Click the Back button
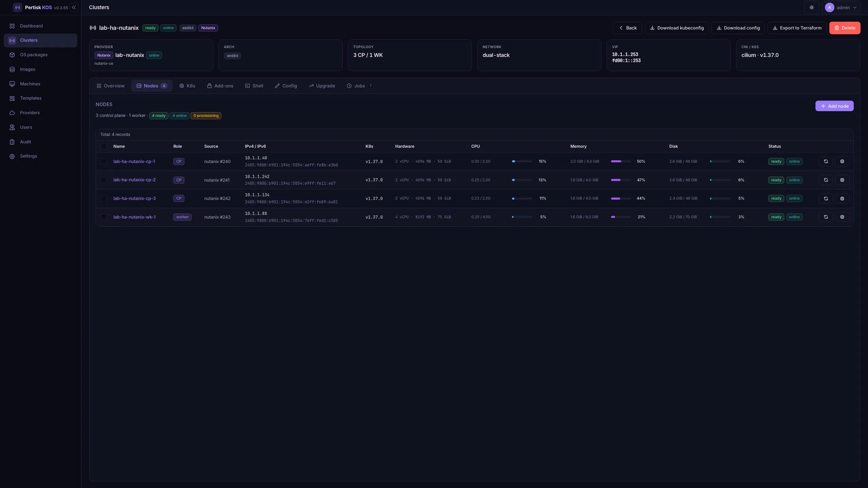Image resolution: width=868 pixels, height=488 pixels. click(x=627, y=28)
